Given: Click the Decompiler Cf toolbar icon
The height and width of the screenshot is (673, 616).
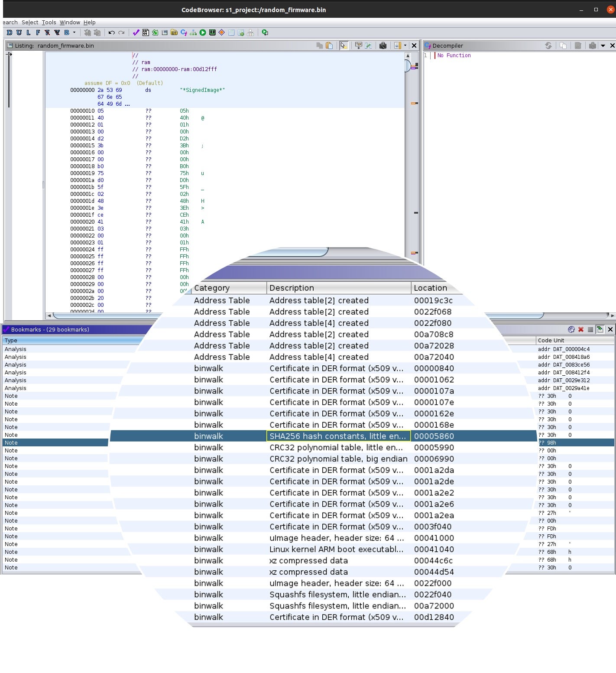Looking at the screenshot, I should click(184, 33).
